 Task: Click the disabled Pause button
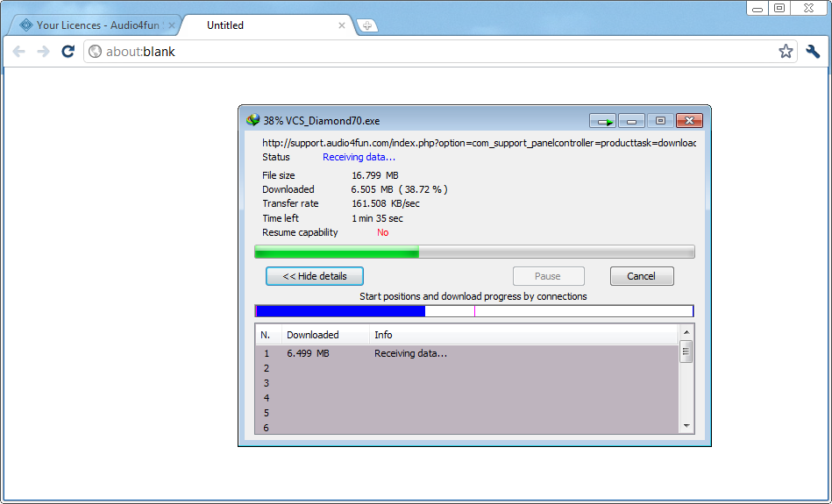pyautogui.click(x=548, y=276)
